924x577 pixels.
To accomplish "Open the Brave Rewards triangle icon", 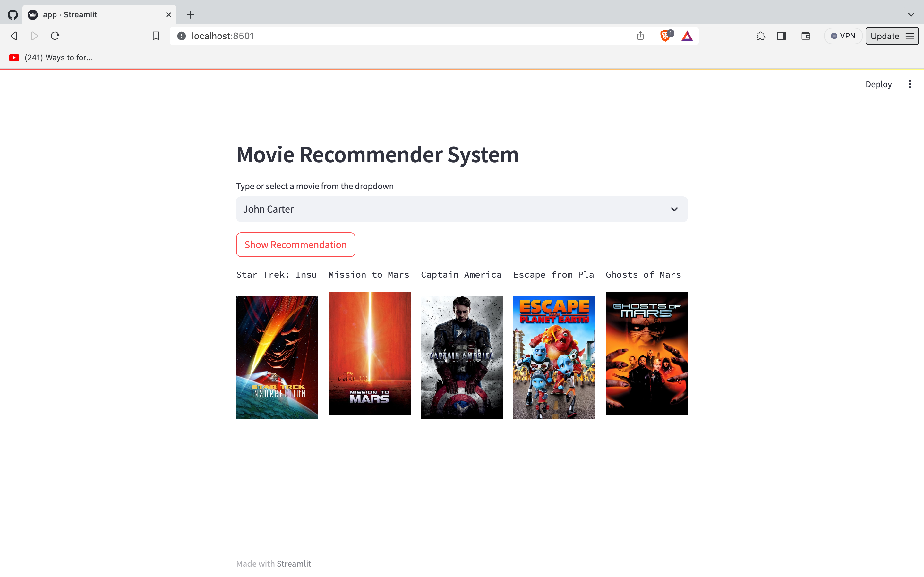I will (x=687, y=36).
